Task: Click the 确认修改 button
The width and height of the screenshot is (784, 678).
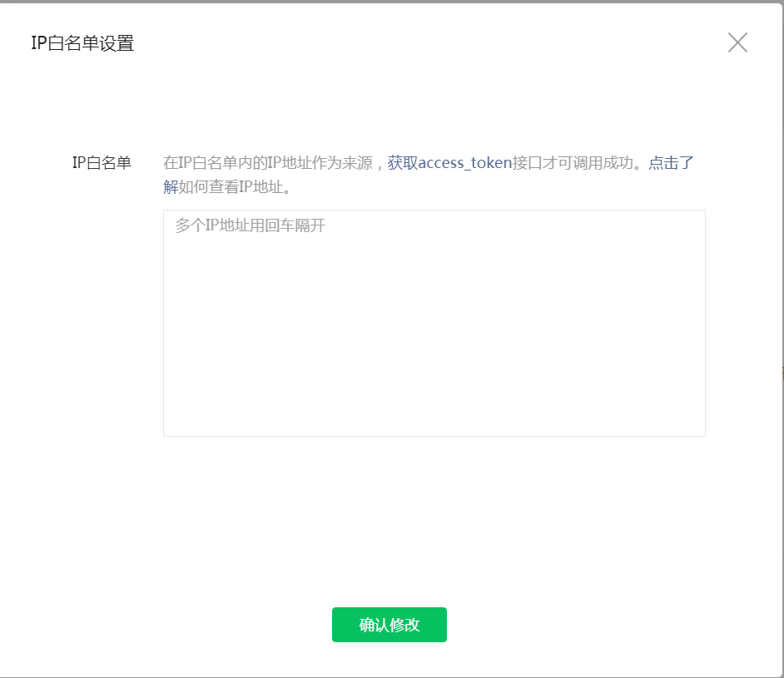Action: (x=389, y=625)
